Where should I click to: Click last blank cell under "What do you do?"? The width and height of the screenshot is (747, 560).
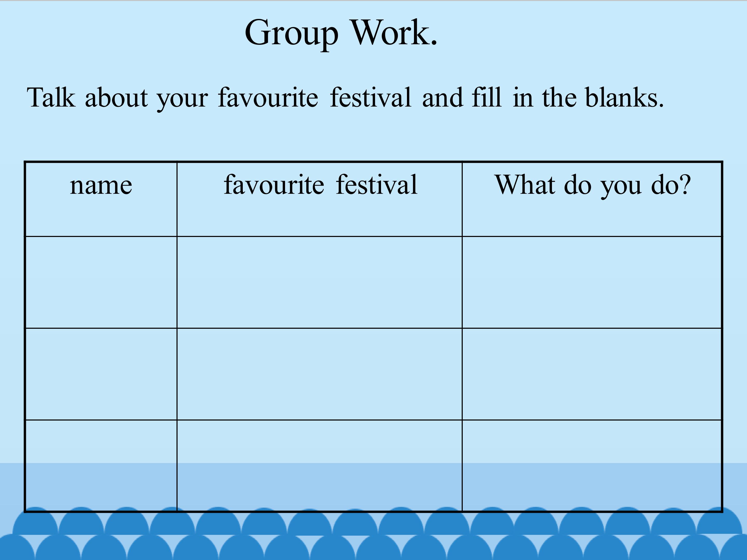592,466
